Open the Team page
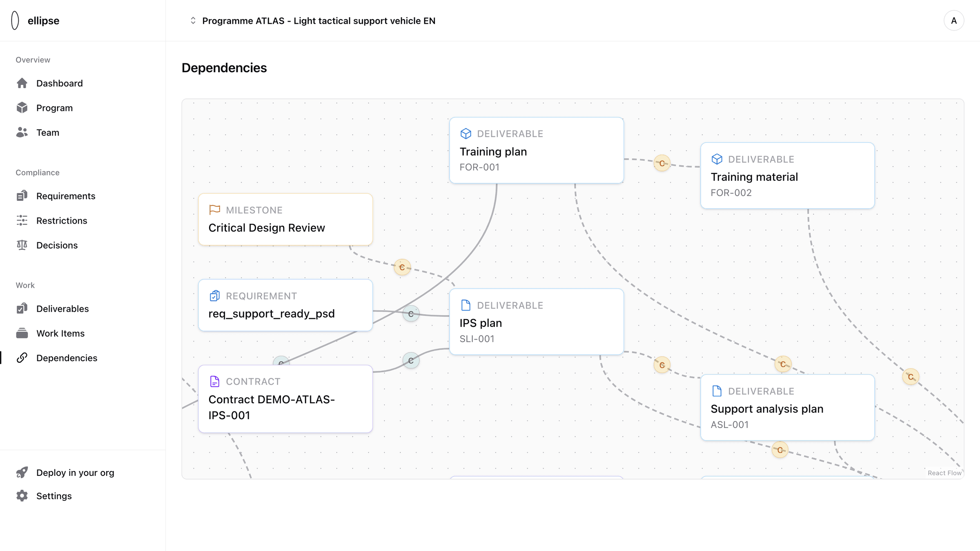Screen dimensions: 980x551 [x=47, y=133]
